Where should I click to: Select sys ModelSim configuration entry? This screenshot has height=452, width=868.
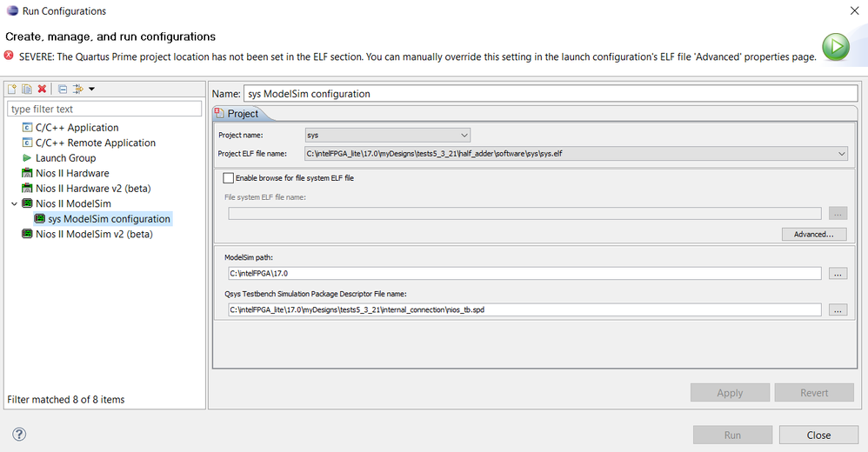(109, 219)
